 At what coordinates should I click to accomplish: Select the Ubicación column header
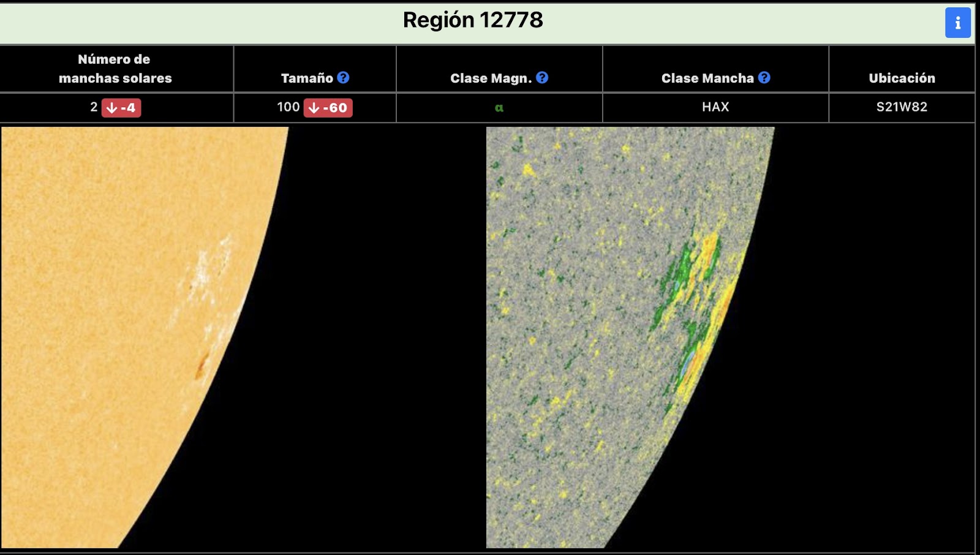tap(902, 78)
